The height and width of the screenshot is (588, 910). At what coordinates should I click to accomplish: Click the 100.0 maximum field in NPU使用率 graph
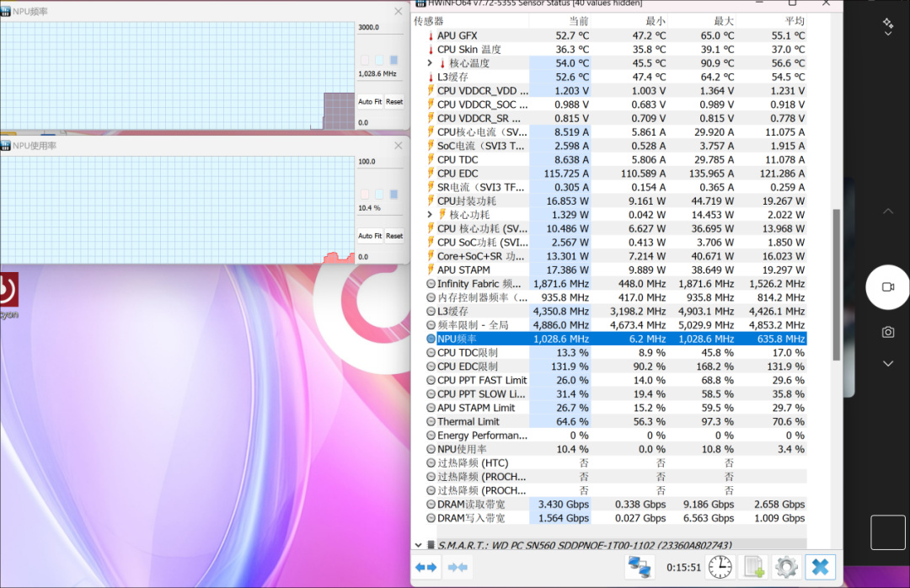[x=380, y=162]
